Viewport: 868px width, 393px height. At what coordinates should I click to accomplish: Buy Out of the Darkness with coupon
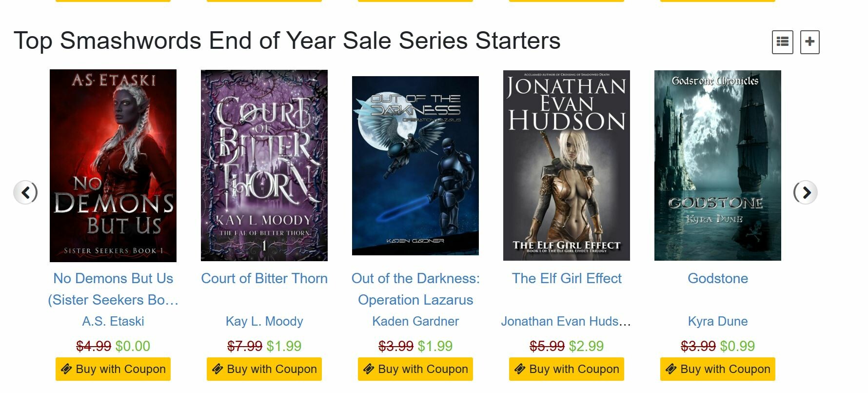point(415,369)
